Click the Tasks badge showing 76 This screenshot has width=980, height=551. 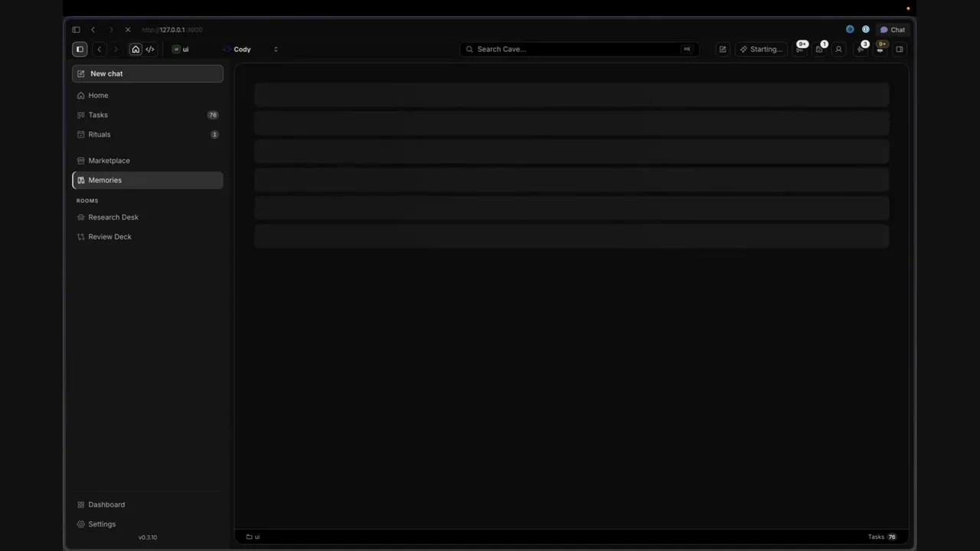[213, 115]
